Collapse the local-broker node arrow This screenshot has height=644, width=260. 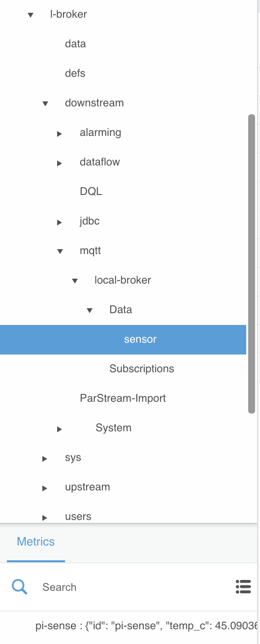[75, 281]
